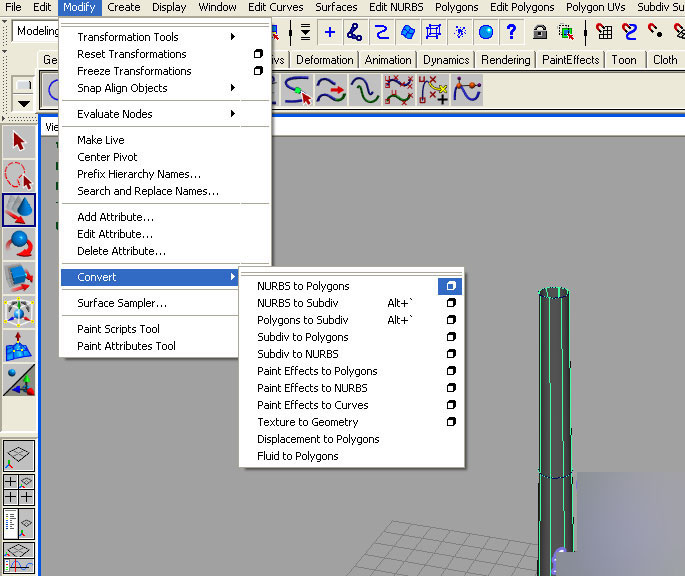Switch to four view layout
The width and height of the screenshot is (685, 576).
(19, 489)
